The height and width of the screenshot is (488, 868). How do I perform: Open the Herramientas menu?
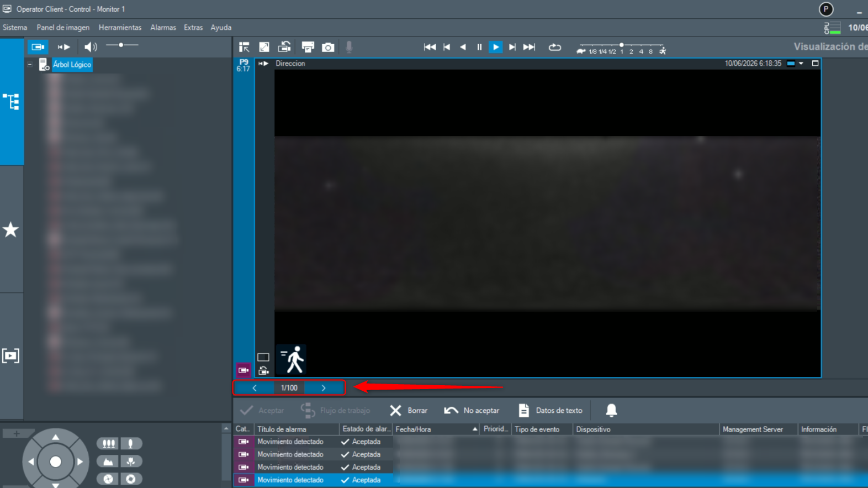pyautogui.click(x=120, y=28)
